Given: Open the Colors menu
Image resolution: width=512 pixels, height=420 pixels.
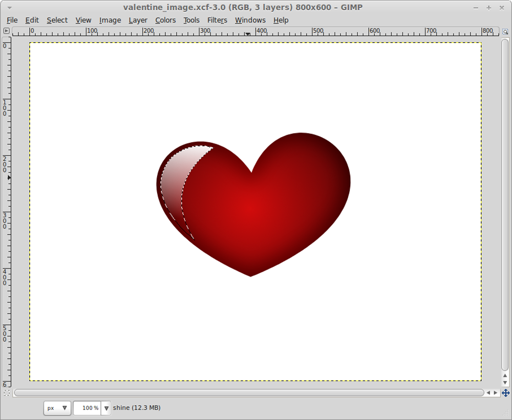Looking at the screenshot, I should [165, 20].
